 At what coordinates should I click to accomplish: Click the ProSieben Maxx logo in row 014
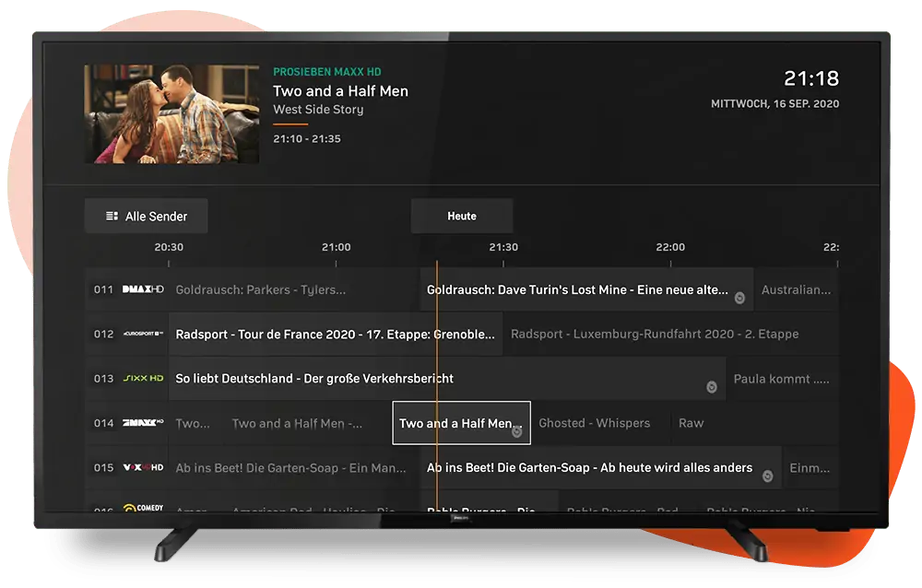pos(143,423)
